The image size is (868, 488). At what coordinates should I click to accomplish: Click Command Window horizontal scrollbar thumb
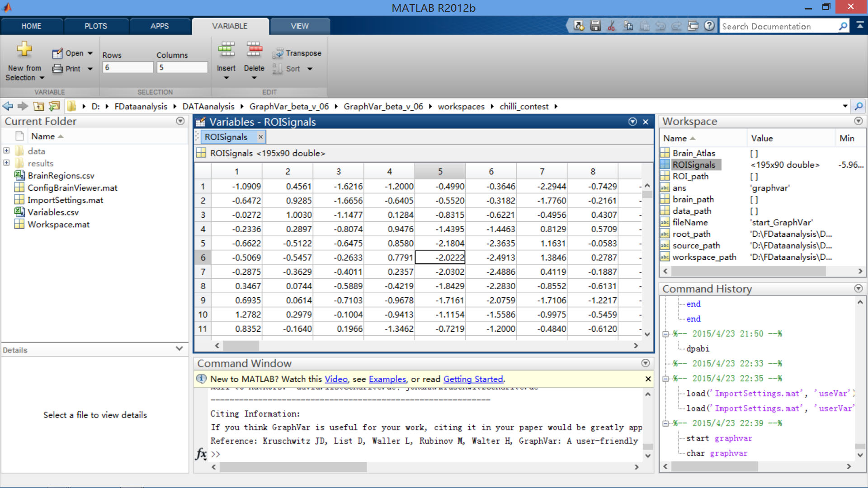[293, 467]
